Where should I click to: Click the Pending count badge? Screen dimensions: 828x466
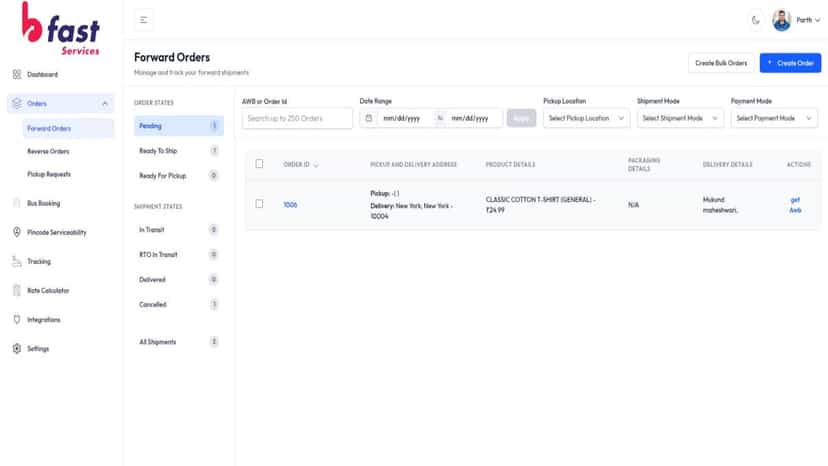tap(214, 126)
